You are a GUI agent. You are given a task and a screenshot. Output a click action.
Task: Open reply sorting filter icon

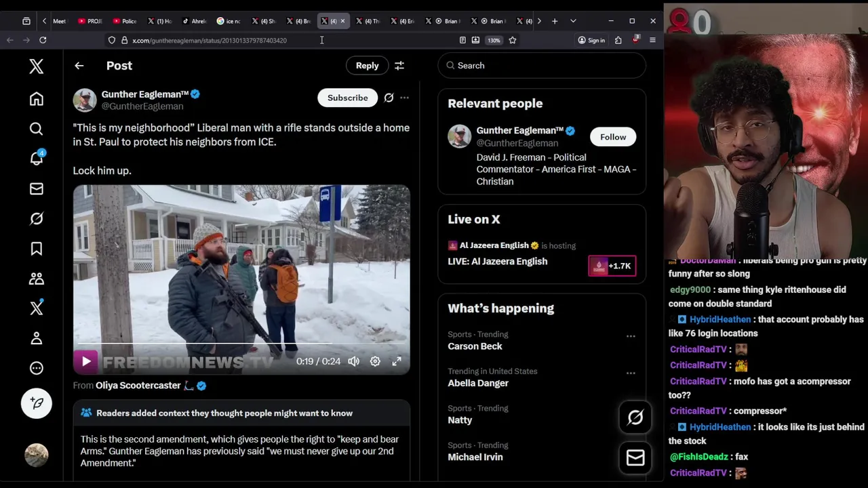click(399, 66)
